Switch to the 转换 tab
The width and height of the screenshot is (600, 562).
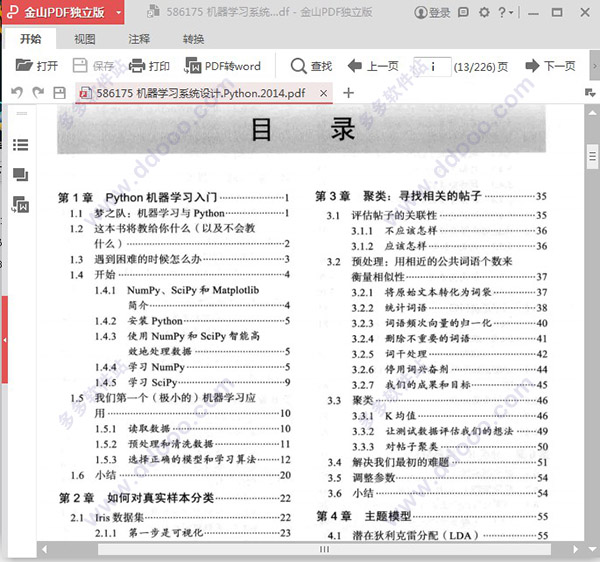[x=193, y=39]
